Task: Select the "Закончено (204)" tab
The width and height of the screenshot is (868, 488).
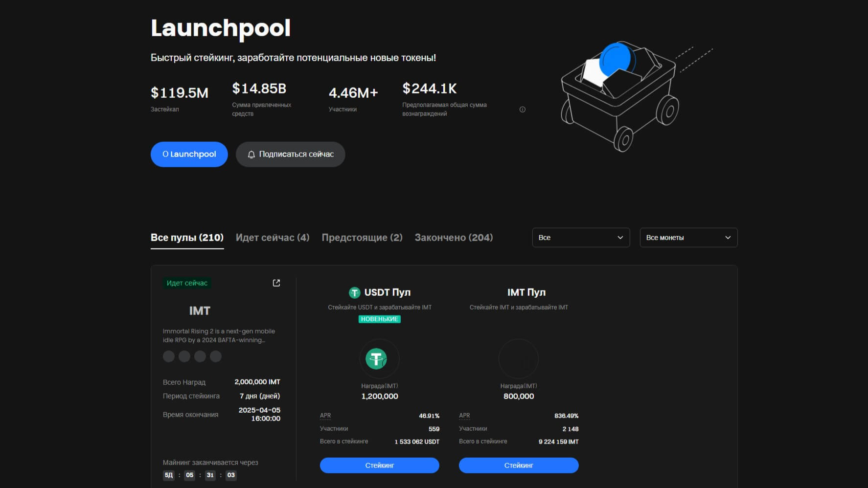Action: pos(454,238)
